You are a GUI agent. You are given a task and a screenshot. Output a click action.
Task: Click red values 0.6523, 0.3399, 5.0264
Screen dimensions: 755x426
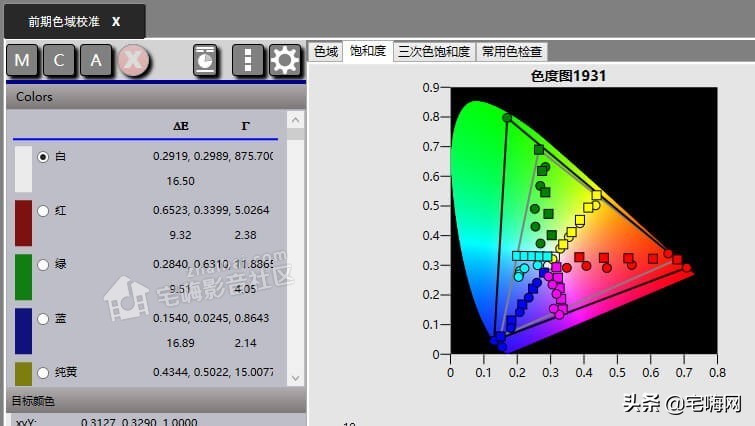coord(211,210)
